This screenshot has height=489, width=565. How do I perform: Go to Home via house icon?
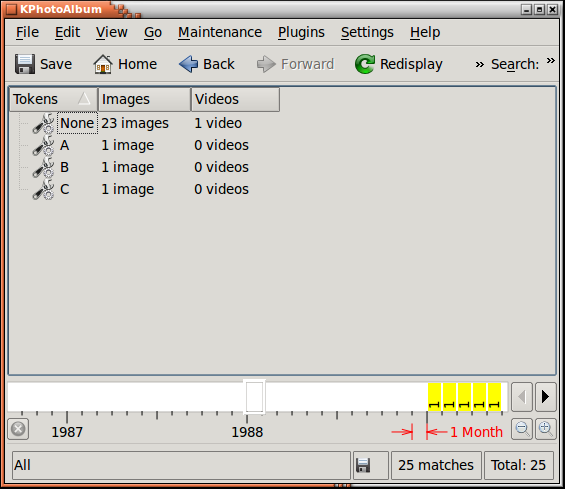pos(103,64)
